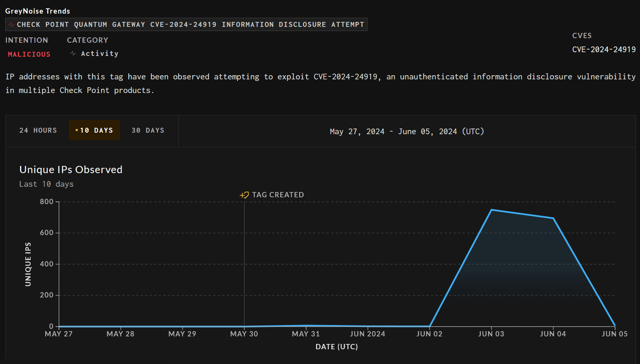640x364 pixels.
Task: Click the May 31 x-axis label
Action: click(x=306, y=334)
